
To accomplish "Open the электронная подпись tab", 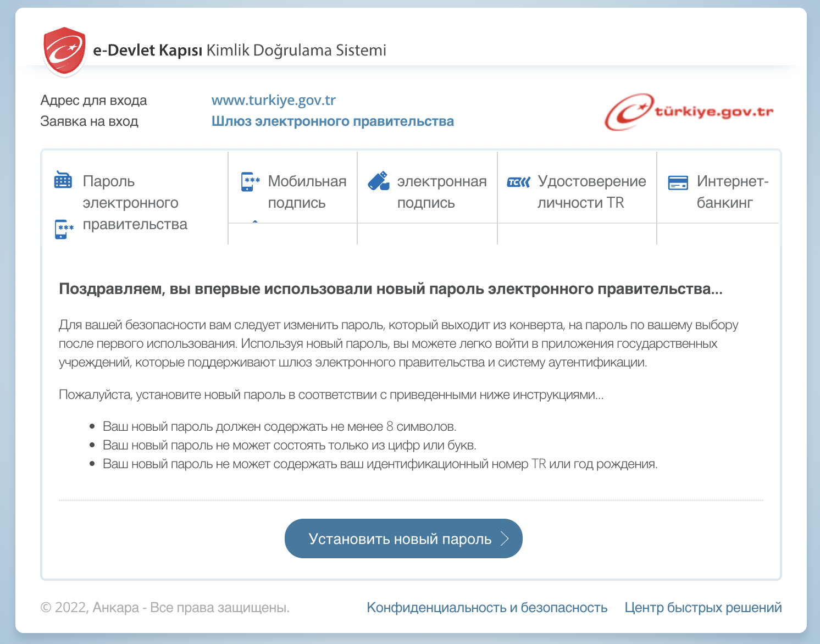I will (x=441, y=192).
